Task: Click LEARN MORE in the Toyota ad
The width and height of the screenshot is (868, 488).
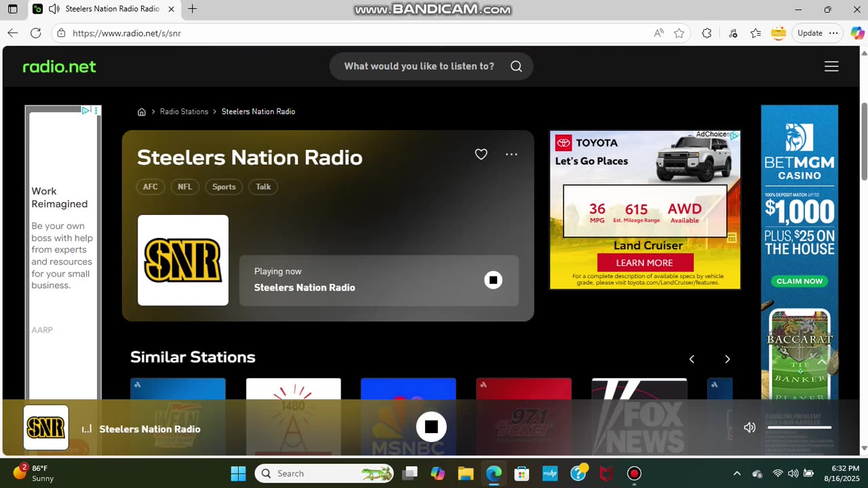Action: click(645, 263)
